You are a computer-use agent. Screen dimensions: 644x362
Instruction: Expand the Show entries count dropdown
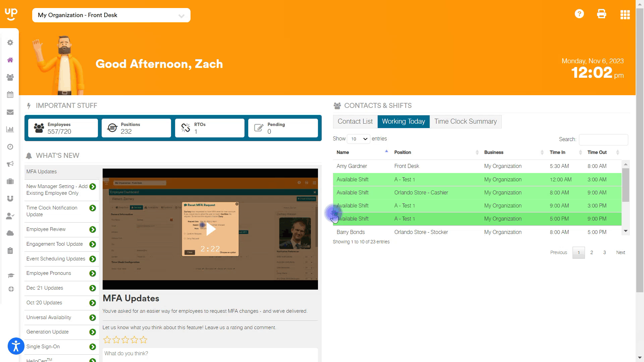(359, 139)
